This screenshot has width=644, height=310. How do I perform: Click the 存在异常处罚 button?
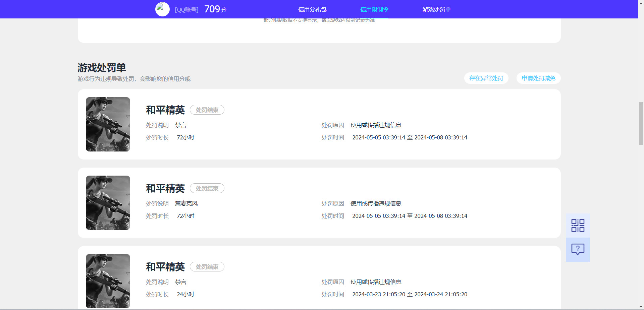[486, 78]
